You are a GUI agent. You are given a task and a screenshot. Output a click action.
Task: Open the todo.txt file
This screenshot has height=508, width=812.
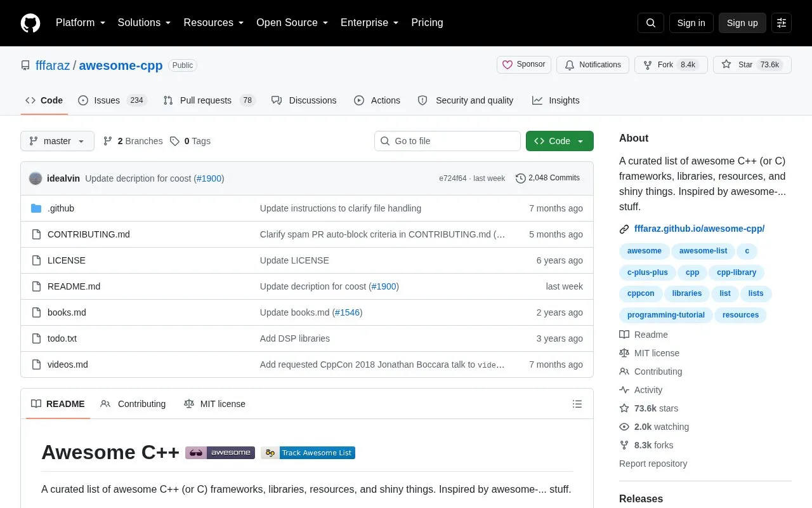[x=62, y=338]
